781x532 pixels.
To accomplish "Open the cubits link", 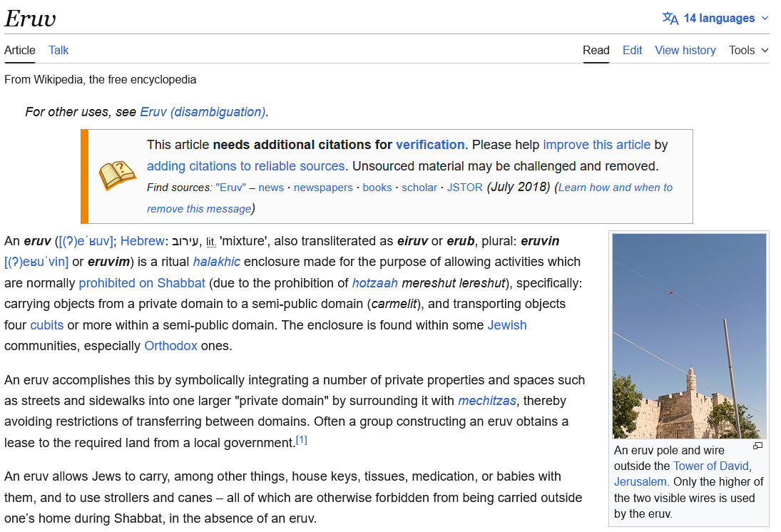I will (47, 325).
